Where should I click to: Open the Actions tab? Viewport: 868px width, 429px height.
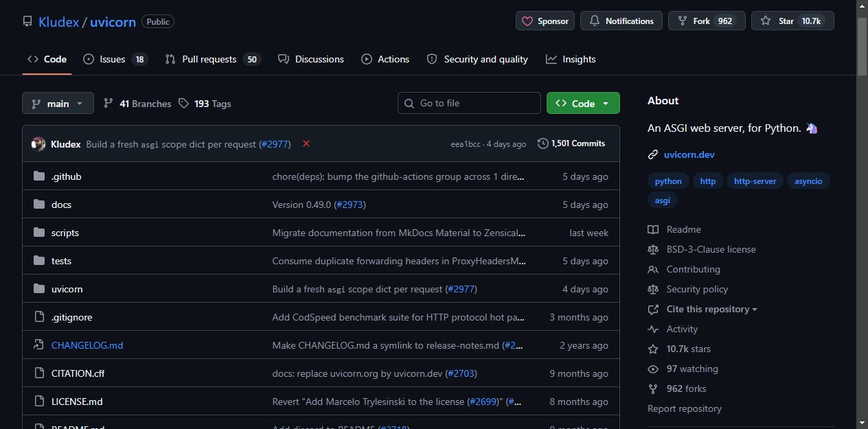(385, 59)
